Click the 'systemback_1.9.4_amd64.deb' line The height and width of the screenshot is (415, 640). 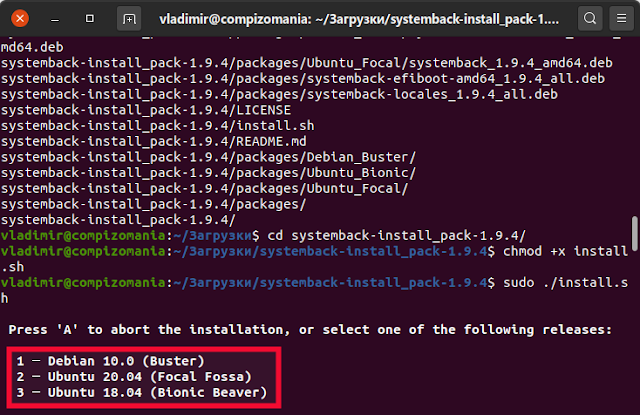(x=307, y=63)
